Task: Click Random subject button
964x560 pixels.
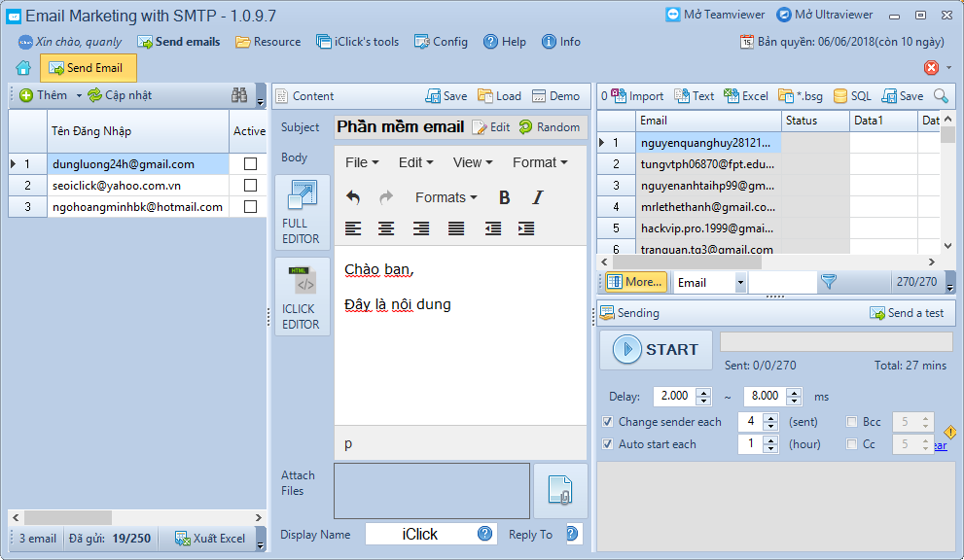Action: pos(550,127)
